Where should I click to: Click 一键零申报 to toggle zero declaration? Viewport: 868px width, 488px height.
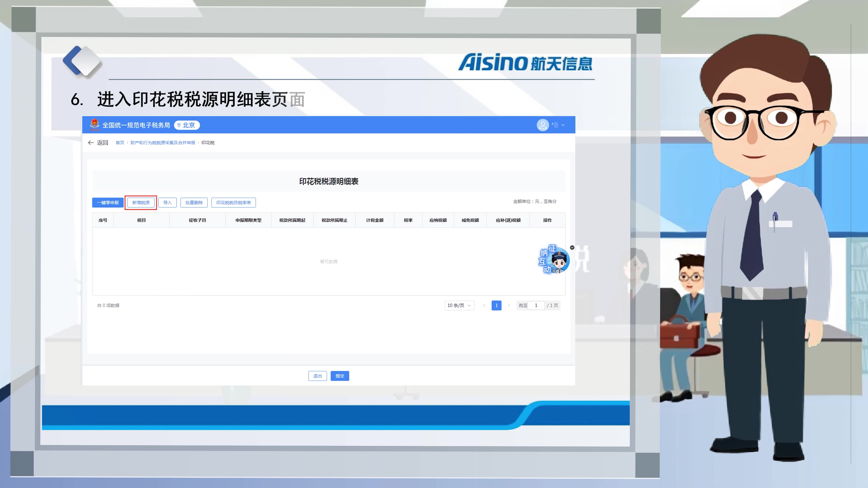(108, 202)
